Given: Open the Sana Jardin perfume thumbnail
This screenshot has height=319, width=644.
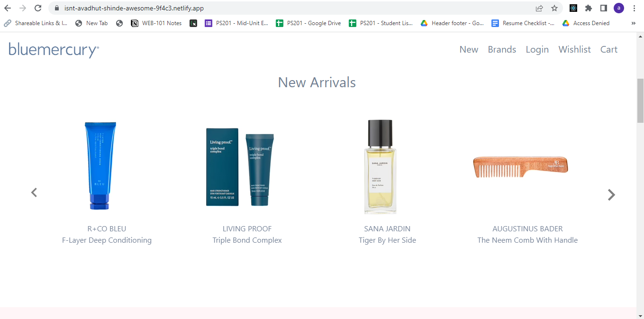Looking at the screenshot, I should click(380, 167).
